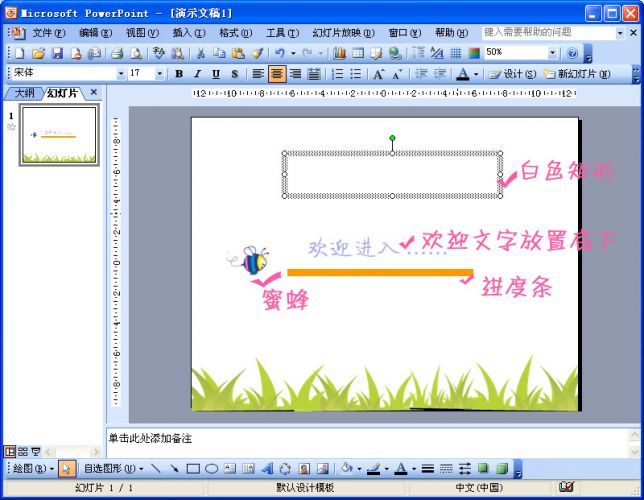
Task: Open the font size dropdown
Action: coord(160,74)
